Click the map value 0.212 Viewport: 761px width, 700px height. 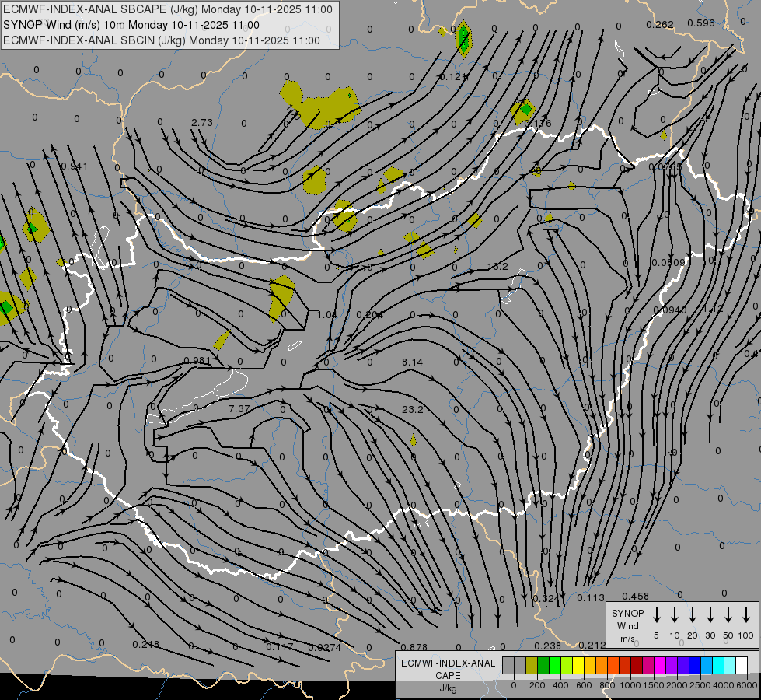(x=592, y=645)
